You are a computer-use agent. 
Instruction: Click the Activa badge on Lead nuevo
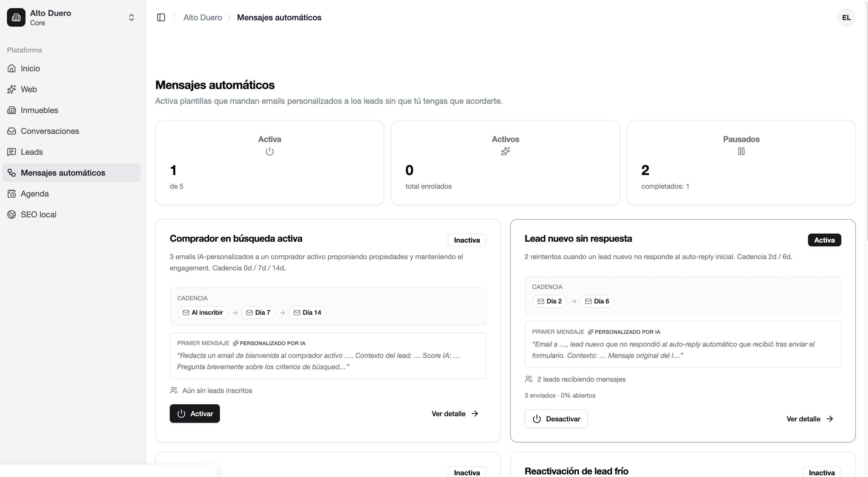[x=825, y=240]
